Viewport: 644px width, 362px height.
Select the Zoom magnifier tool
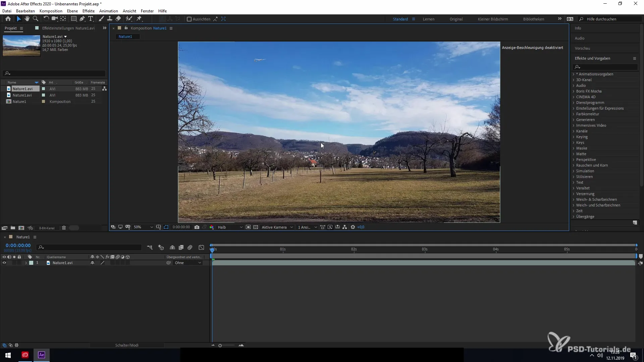click(36, 19)
